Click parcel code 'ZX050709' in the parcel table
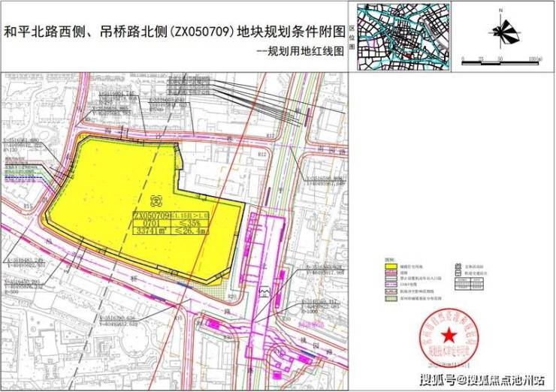 pyautogui.click(x=152, y=215)
